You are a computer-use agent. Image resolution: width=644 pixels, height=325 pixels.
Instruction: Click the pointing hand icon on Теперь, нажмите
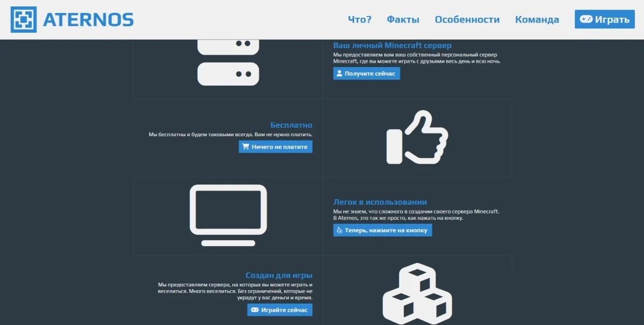point(339,230)
